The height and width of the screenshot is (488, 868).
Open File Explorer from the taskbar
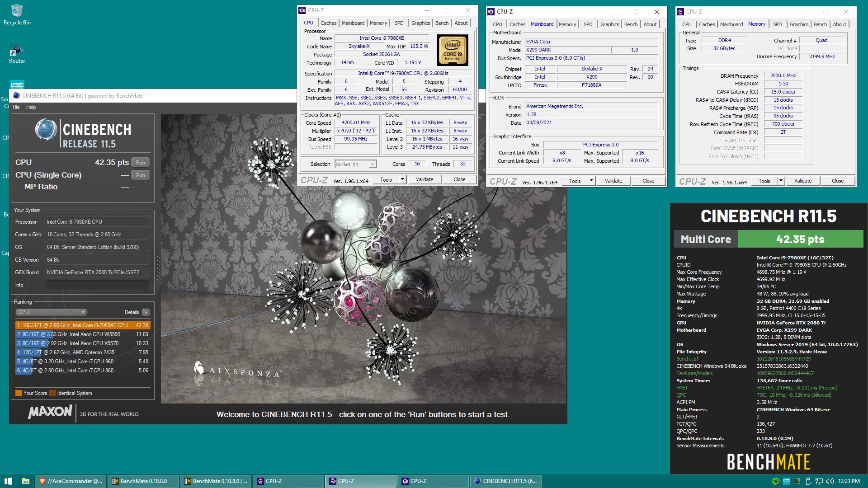26,481
